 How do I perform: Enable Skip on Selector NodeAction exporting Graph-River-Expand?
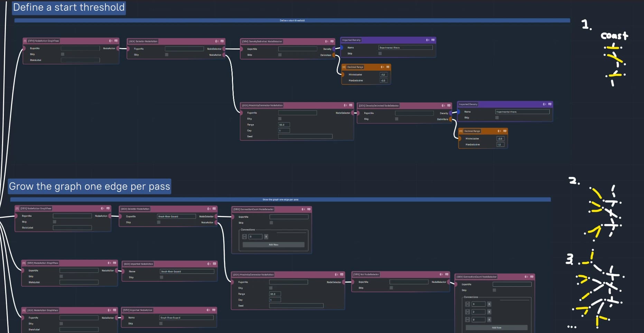159,222
